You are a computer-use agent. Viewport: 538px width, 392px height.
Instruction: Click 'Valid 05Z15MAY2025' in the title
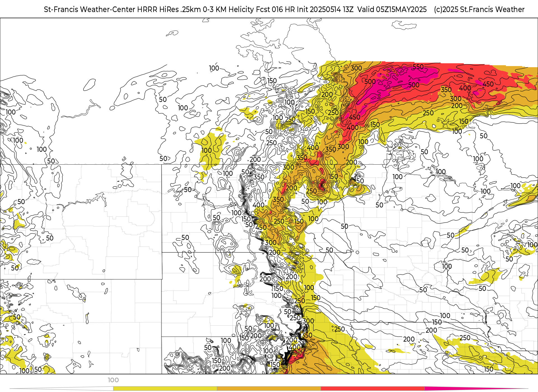tap(392, 10)
